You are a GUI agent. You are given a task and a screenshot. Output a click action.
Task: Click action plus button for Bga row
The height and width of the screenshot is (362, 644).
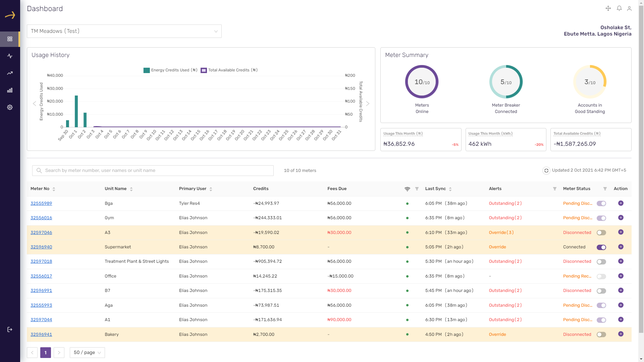621,203
